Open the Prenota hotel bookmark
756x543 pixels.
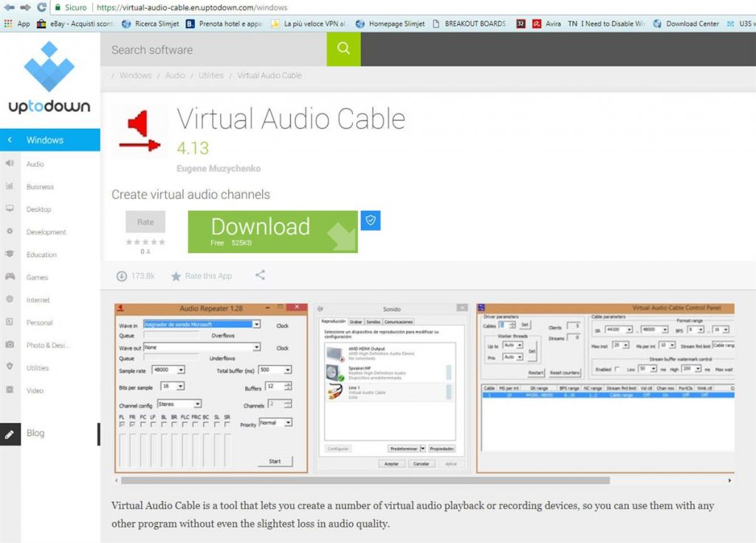tap(224, 23)
